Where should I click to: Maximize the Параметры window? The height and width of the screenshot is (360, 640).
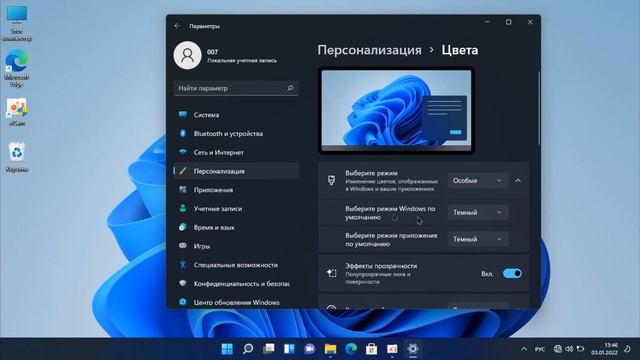(x=509, y=22)
